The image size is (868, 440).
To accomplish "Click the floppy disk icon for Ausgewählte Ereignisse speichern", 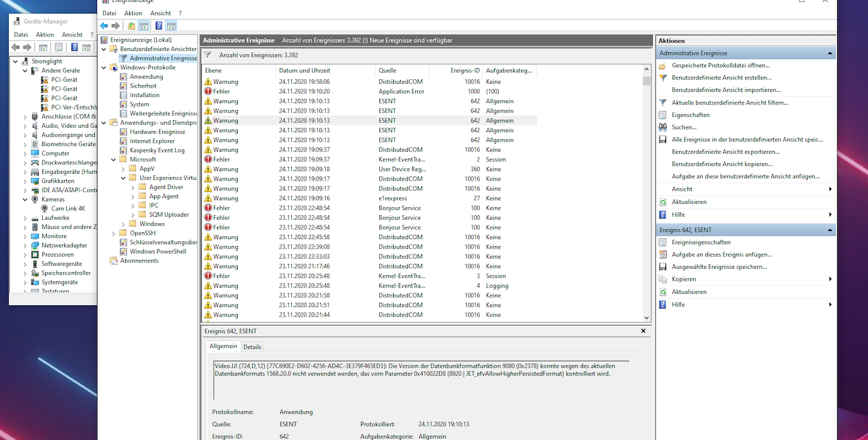I will tap(662, 267).
